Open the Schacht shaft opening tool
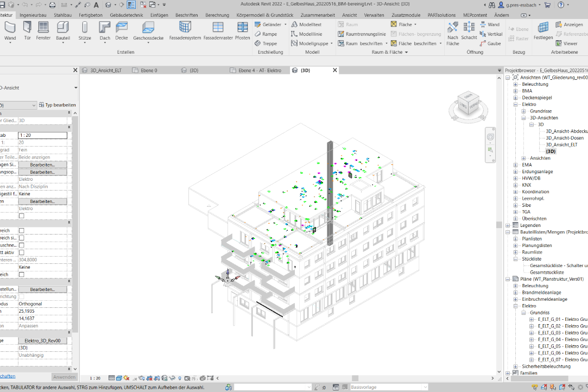588x392 pixels. pos(469,30)
